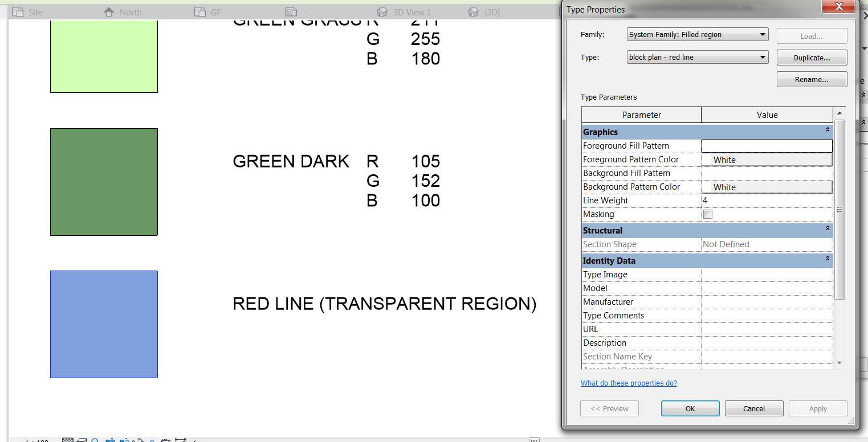Close the Type Properties dialog
The image size is (868, 442).
pyautogui.click(x=839, y=7)
